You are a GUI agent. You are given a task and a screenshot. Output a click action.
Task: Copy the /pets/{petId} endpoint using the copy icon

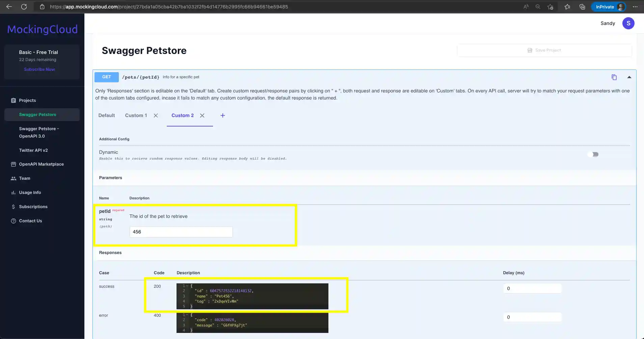tap(614, 77)
